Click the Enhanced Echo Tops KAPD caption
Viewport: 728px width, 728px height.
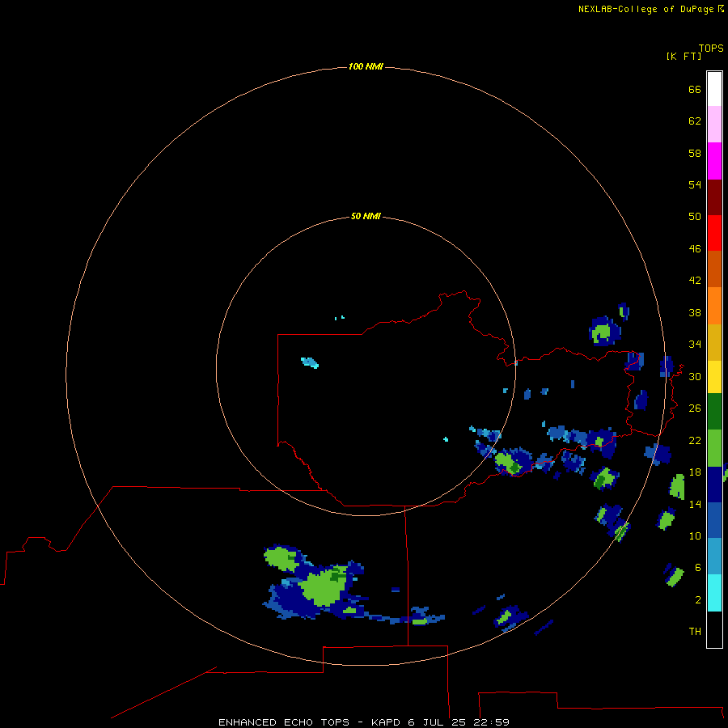(x=364, y=722)
